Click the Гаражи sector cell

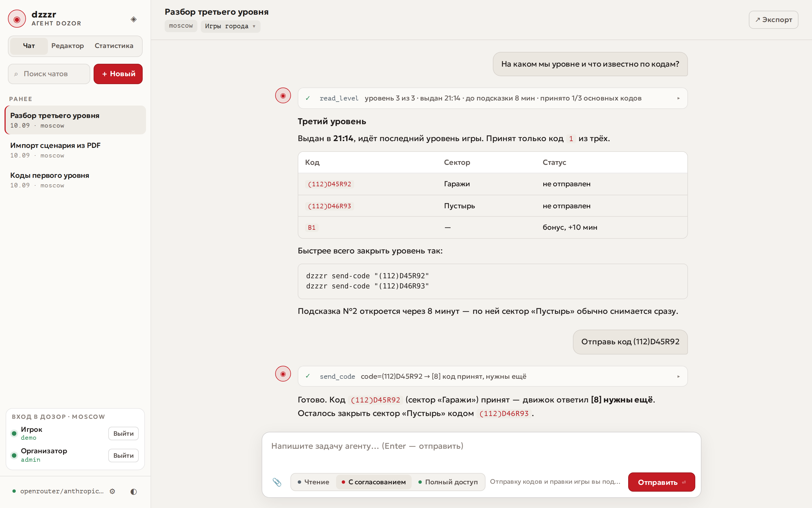[457, 184]
